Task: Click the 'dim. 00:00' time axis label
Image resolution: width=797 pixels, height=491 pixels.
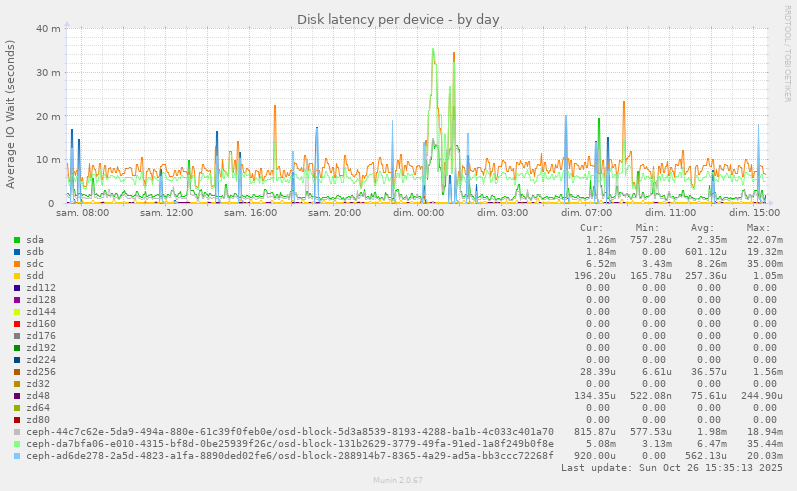Action: pyautogui.click(x=418, y=213)
